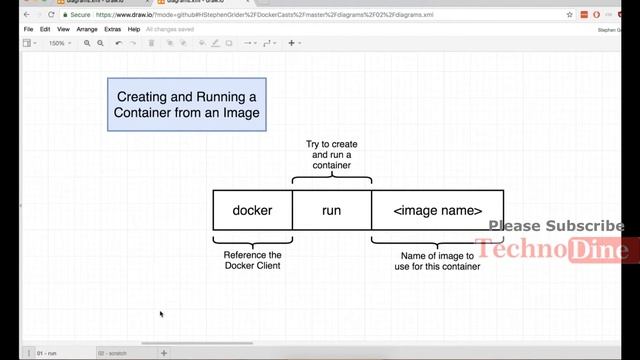This screenshot has height=360, width=640.
Task: Click the Opera-style extension icon
Action: [596, 15]
